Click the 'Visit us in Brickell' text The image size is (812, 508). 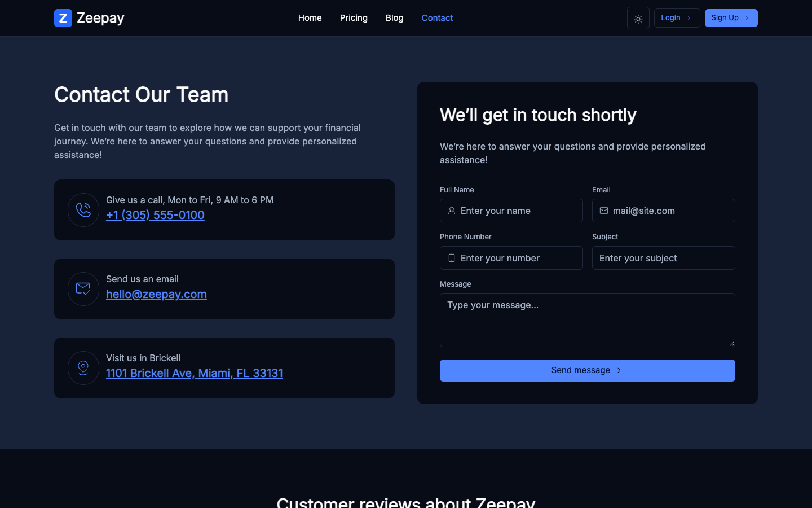tap(143, 358)
